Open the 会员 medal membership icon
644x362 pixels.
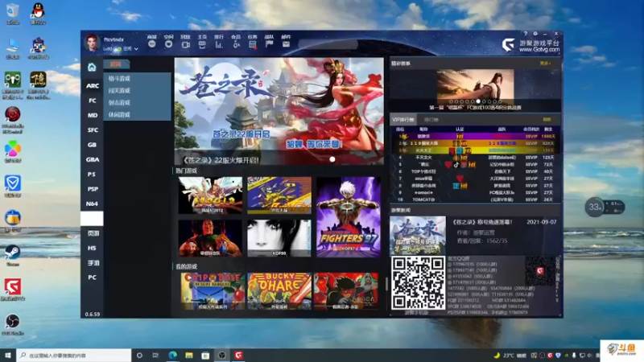tap(236, 44)
